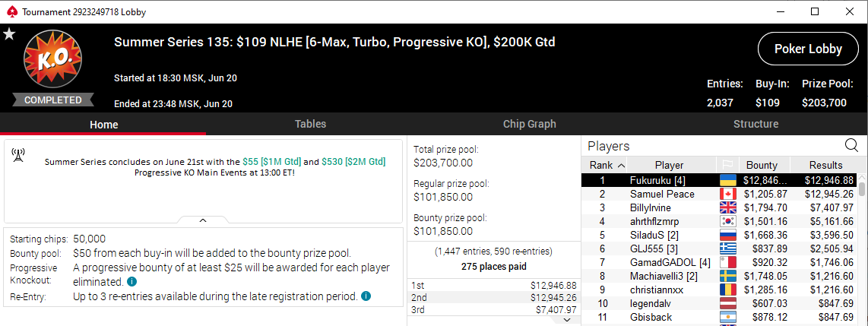
Task: Select player Samuel Peace row
Action: 719,195
